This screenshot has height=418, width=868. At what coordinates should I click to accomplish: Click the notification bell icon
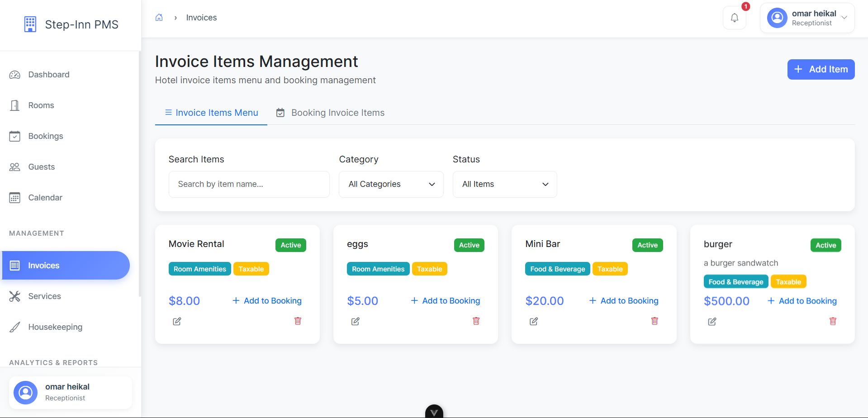pyautogui.click(x=734, y=17)
